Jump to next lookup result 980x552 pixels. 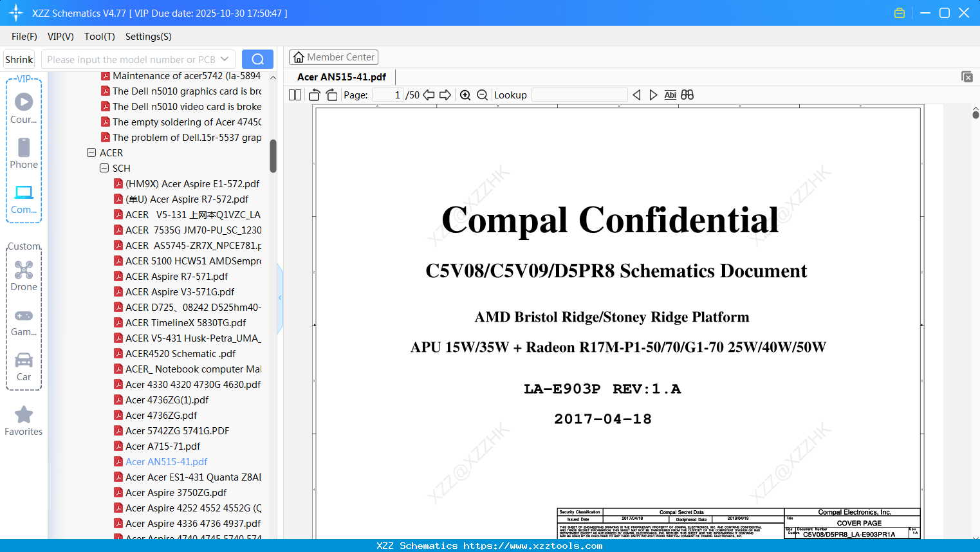(653, 95)
